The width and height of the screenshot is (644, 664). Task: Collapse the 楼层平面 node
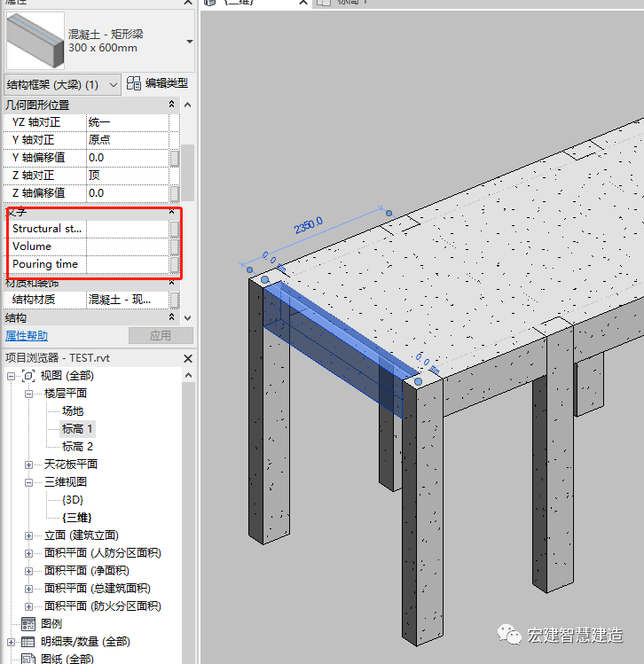point(28,394)
